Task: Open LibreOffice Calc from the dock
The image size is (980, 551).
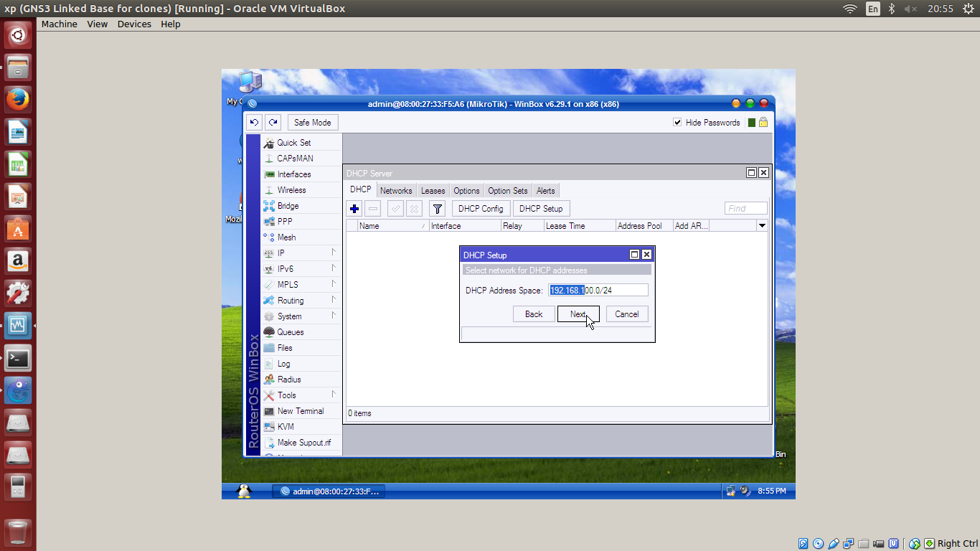Action: click(x=18, y=164)
